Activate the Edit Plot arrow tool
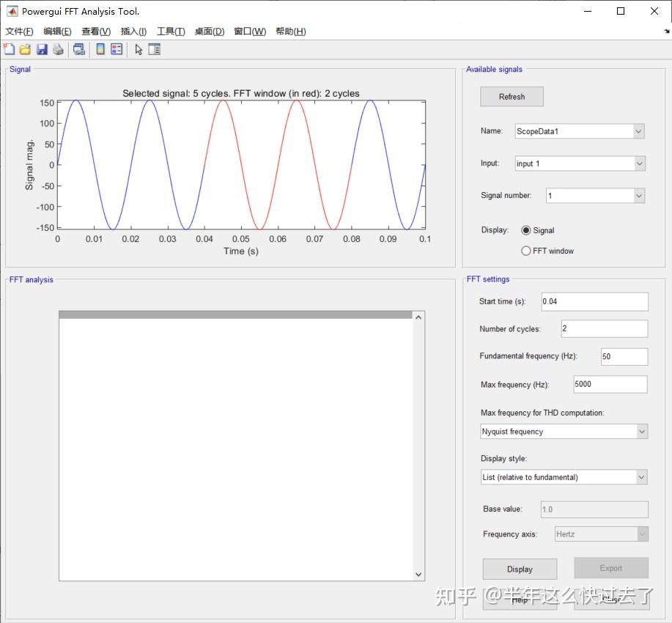The height and width of the screenshot is (623, 672). (139, 49)
